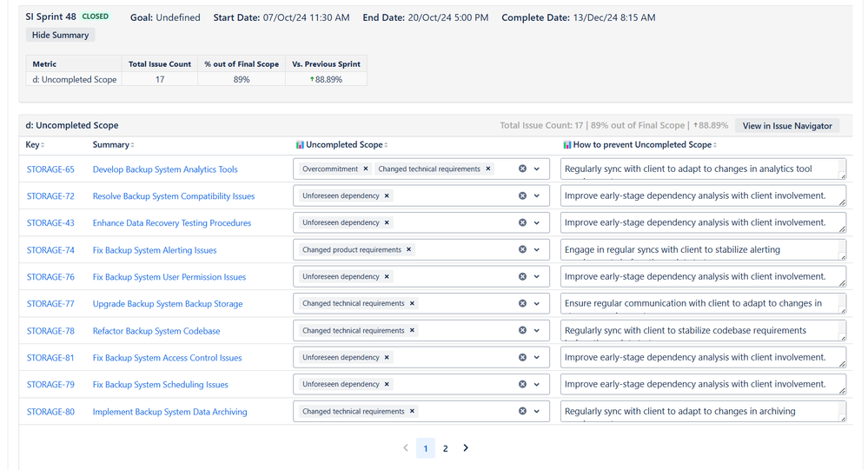The image size is (868, 470).
Task: Clear all selections in STORAGE-74 row
Action: coord(522,249)
